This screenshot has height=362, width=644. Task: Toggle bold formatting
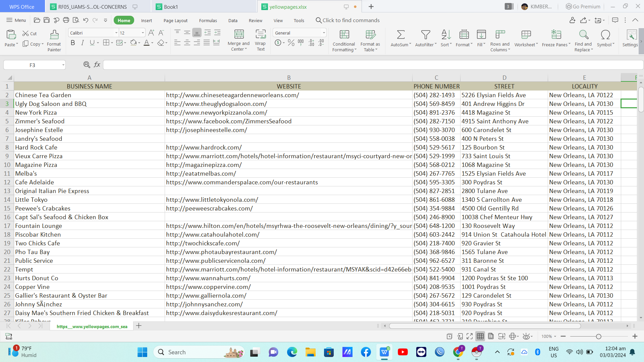(73, 43)
